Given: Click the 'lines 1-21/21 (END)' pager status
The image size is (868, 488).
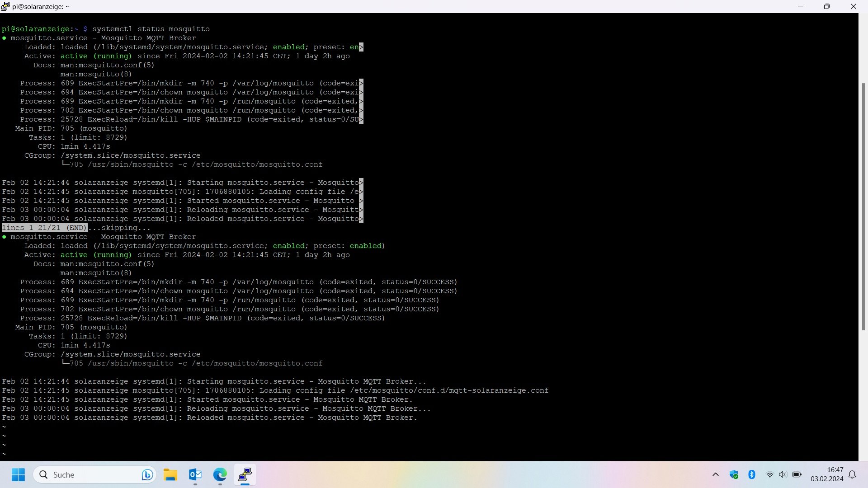Looking at the screenshot, I should pyautogui.click(x=44, y=228).
